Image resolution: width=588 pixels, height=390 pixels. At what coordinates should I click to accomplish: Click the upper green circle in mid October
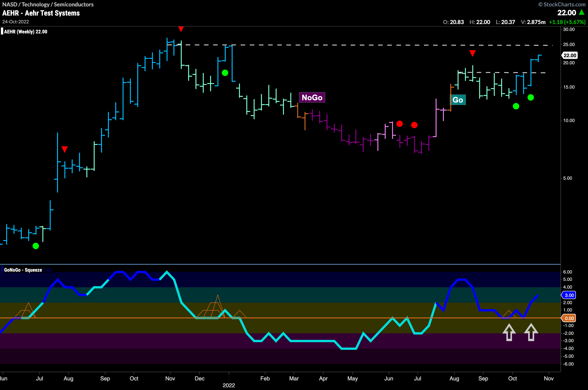[531, 97]
